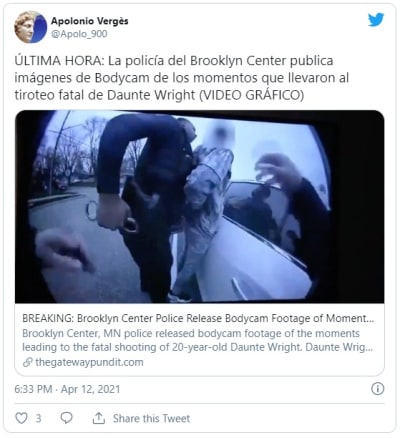The height and width of the screenshot is (438, 400).
Task: Click Daunte Wright in the tweet body
Action: (151, 95)
